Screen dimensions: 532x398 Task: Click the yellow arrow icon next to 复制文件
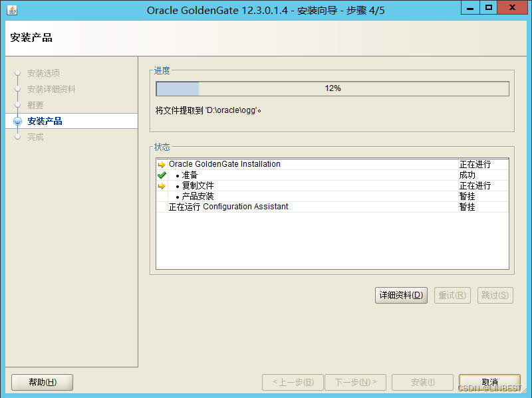(x=162, y=186)
